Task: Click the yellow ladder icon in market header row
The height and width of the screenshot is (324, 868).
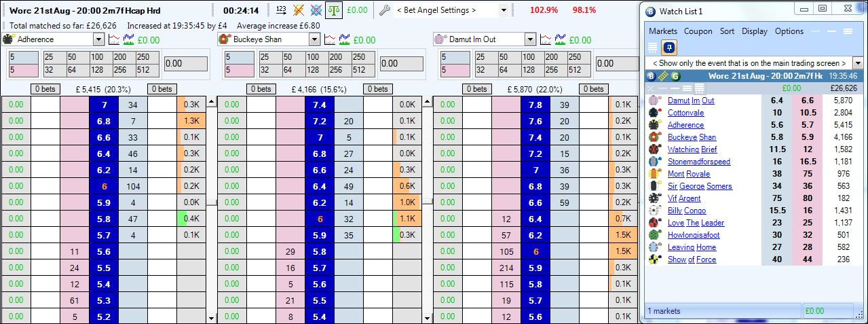Action: coord(662,77)
